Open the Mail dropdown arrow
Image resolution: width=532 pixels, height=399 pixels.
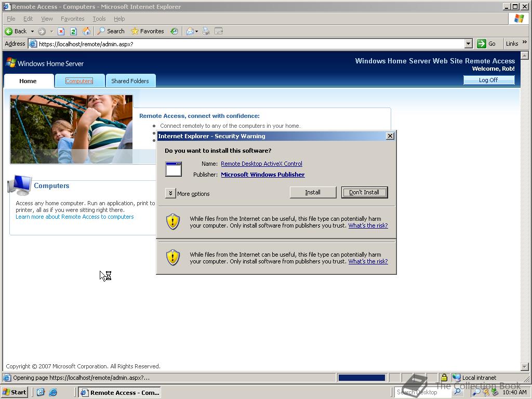196,32
